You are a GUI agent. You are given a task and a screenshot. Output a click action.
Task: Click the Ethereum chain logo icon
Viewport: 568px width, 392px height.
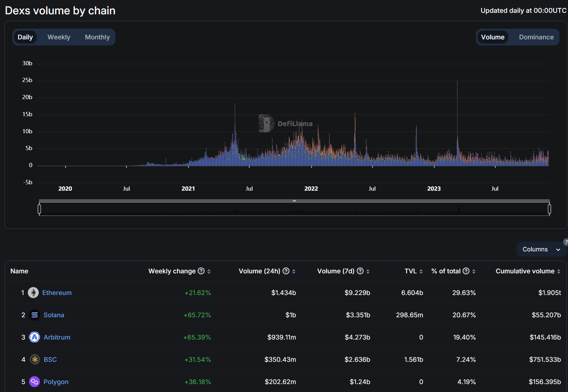[33, 293]
